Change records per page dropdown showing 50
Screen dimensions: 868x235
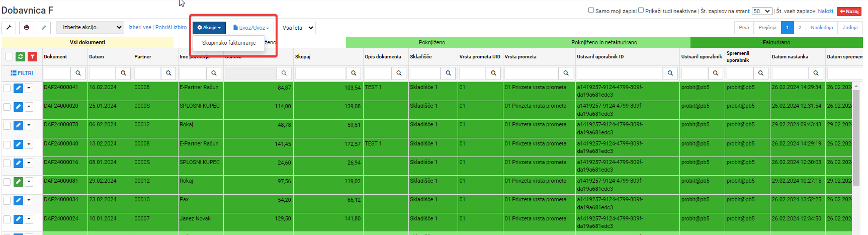pyautogui.click(x=761, y=11)
